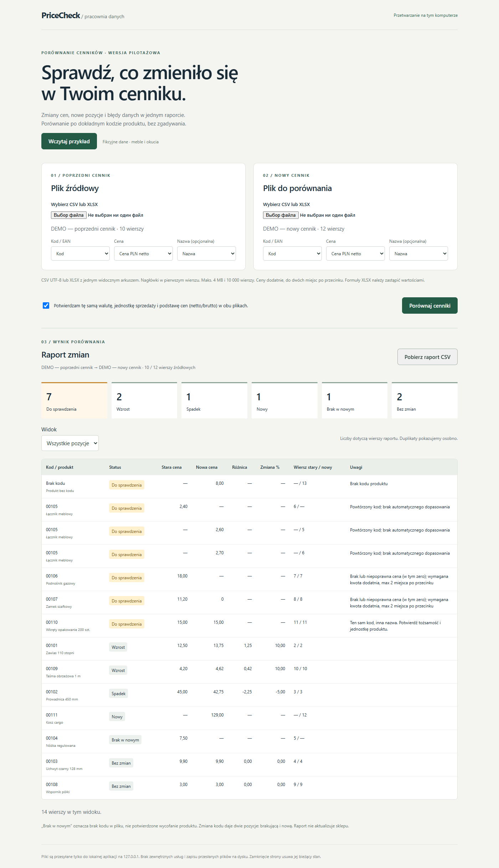Select the "Brak w nowym" summary card
This screenshot has width=499, height=868.
pyautogui.click(x=355, y=400)
